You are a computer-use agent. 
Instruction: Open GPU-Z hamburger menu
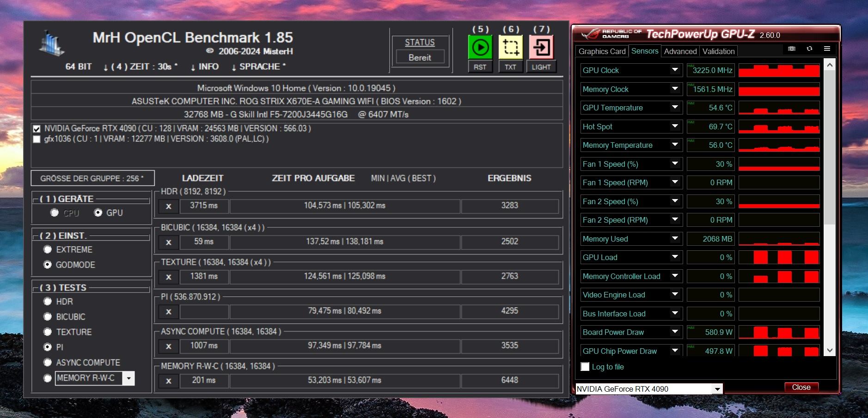[x=827, y=48]
